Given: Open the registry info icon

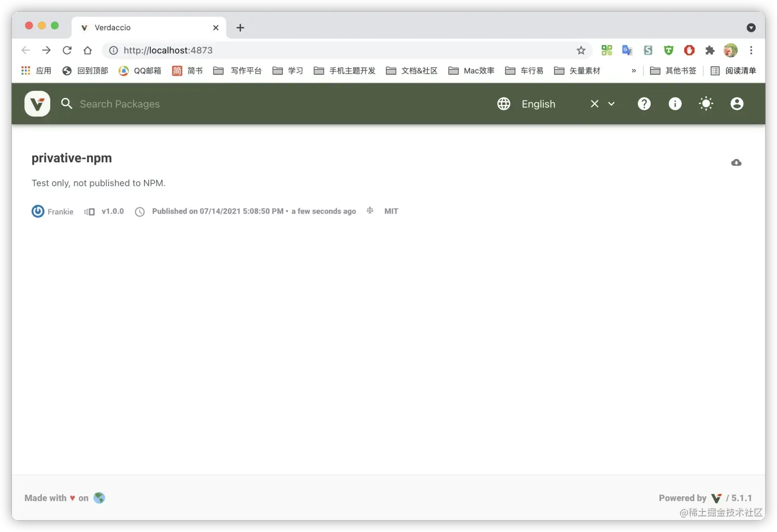Looking at the screenshot, I should click(675, 104).
